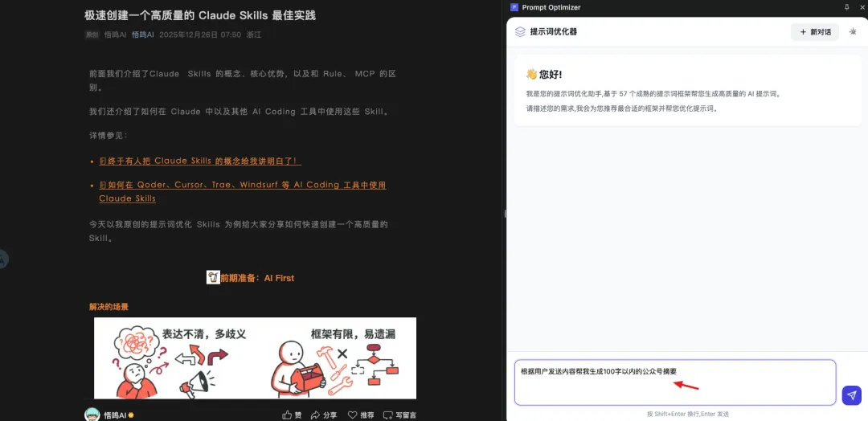Click the hint 按 Shift+Enter 换行,Enter 发送

pos(688,414)
